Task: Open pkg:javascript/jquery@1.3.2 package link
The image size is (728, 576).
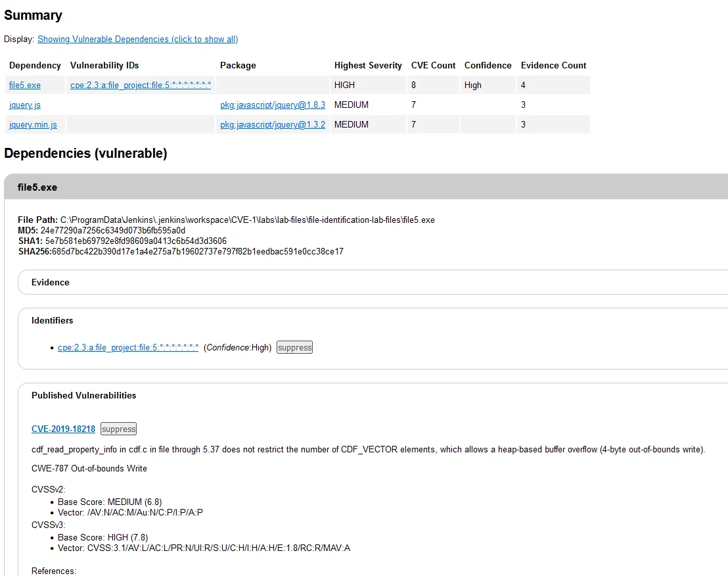Action: 273,124
